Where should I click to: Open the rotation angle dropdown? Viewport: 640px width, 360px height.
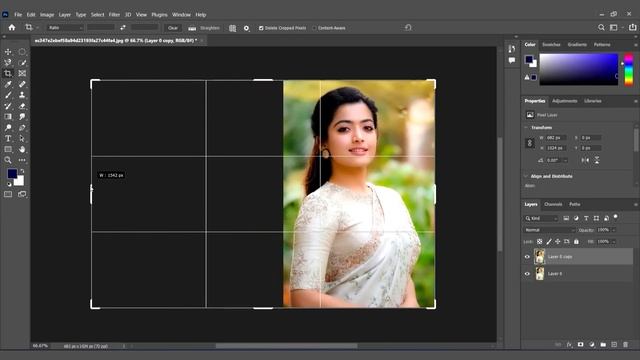pyautogui.click(x=565, y=160)
